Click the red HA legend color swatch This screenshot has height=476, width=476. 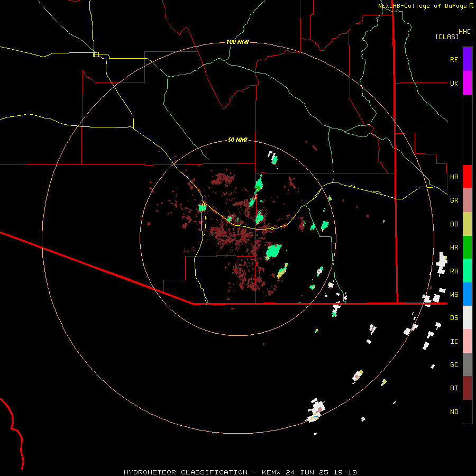(x=467, y=177)
